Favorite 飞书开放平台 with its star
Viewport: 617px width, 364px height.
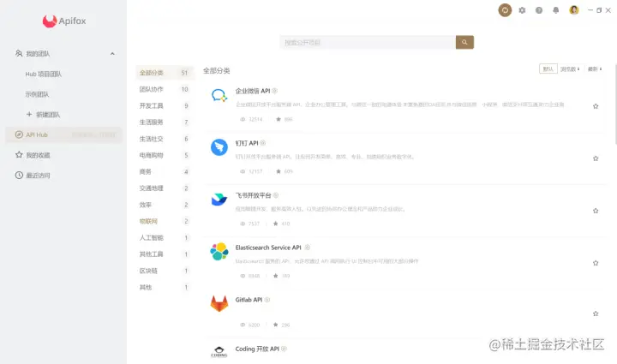pyautogui.click(x=596, y=211)
